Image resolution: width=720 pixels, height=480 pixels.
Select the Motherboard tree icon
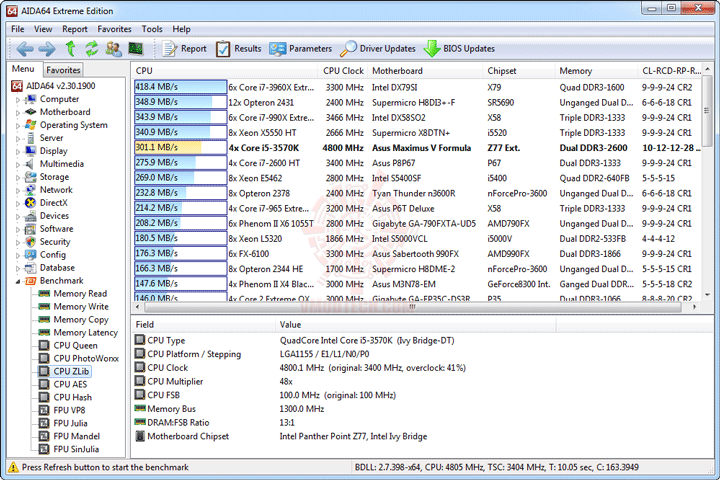(31, 112)
